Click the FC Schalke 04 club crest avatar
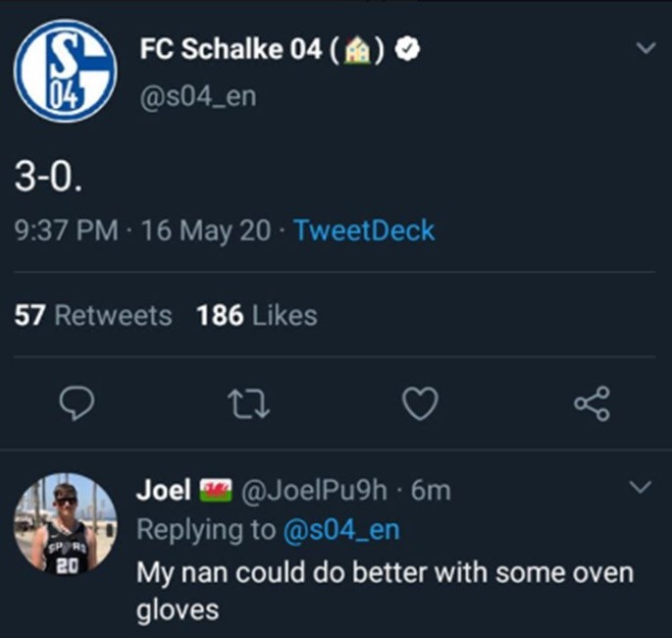672x638 pixels. pos(65,71)
